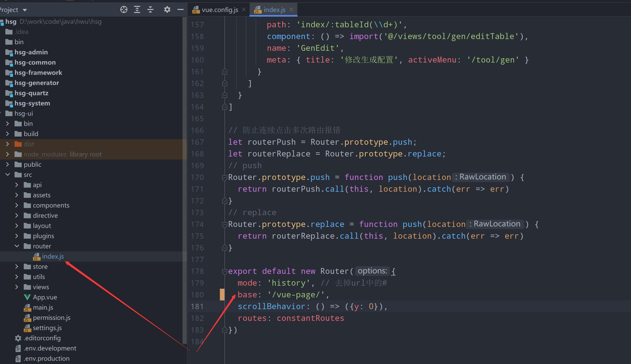Expand the layout folder

[17, 226]
